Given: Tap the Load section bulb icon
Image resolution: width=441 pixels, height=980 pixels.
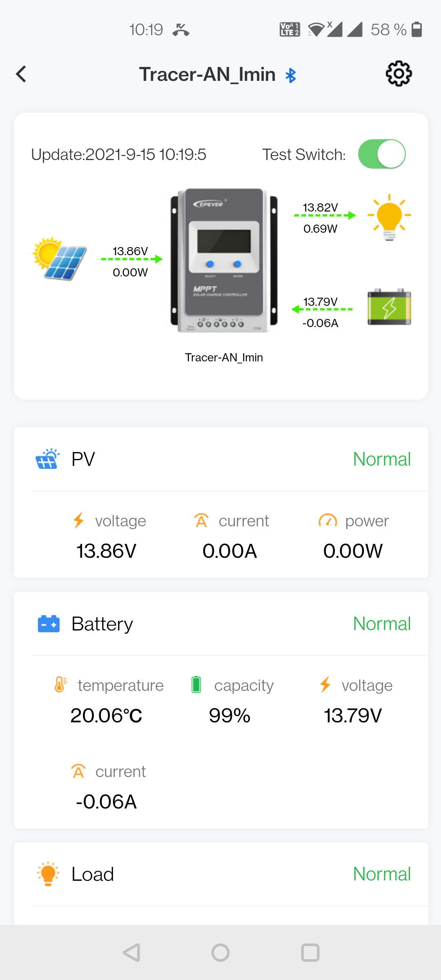Looking at the screenshot, I should coord(48,874).
